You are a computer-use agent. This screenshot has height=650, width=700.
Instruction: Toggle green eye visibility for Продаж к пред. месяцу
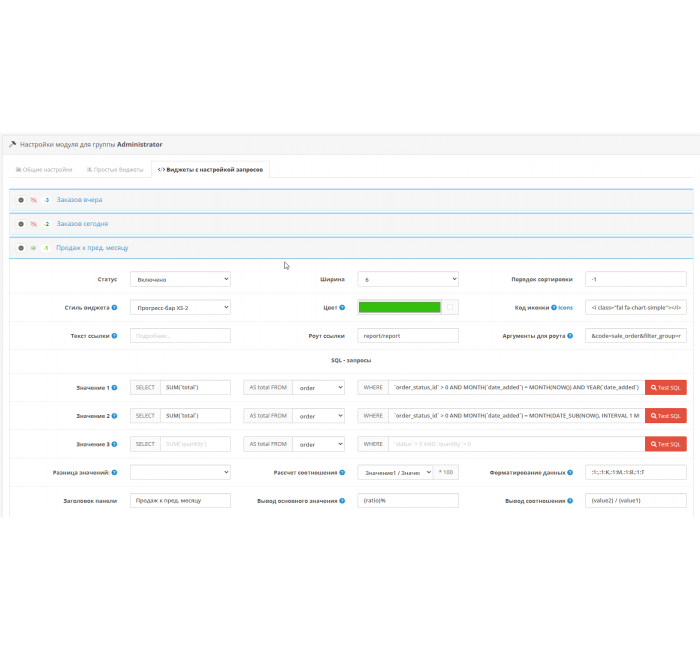coord(33,248)
